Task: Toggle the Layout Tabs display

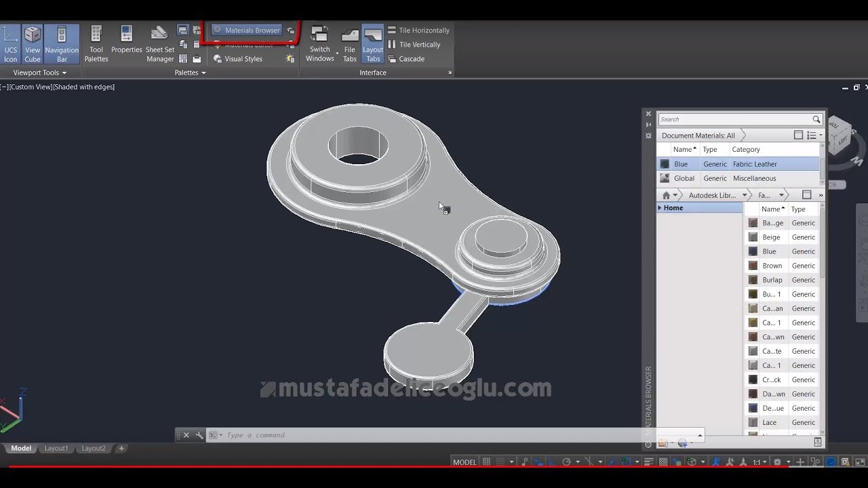Action: pyautogui.click(x=373, y=44)
